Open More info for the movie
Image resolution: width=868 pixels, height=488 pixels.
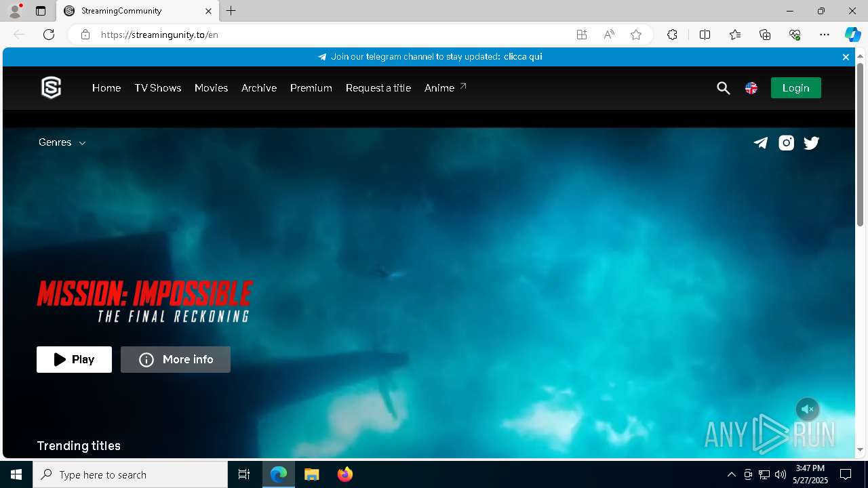pos(176,360)
